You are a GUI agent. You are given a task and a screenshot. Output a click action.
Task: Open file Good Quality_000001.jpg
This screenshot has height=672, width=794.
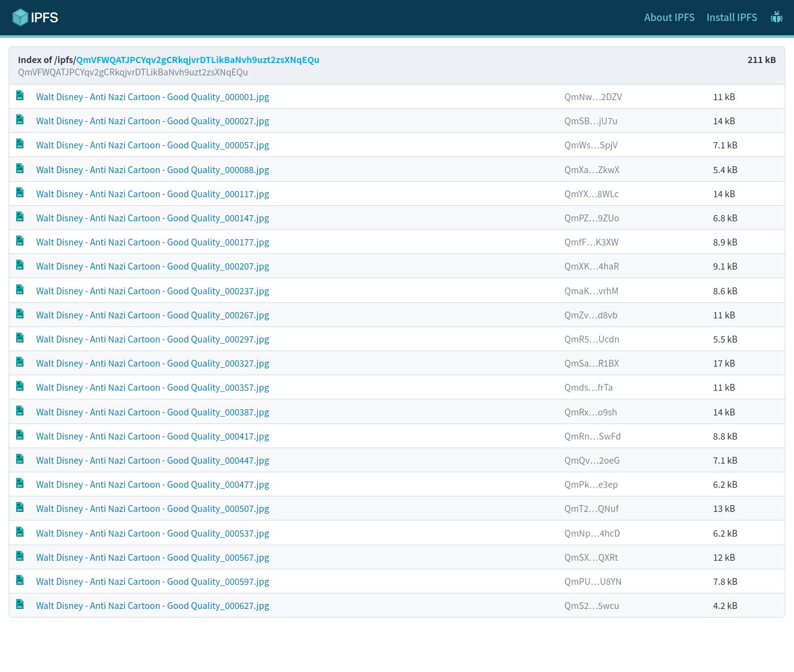pos(153,97)
